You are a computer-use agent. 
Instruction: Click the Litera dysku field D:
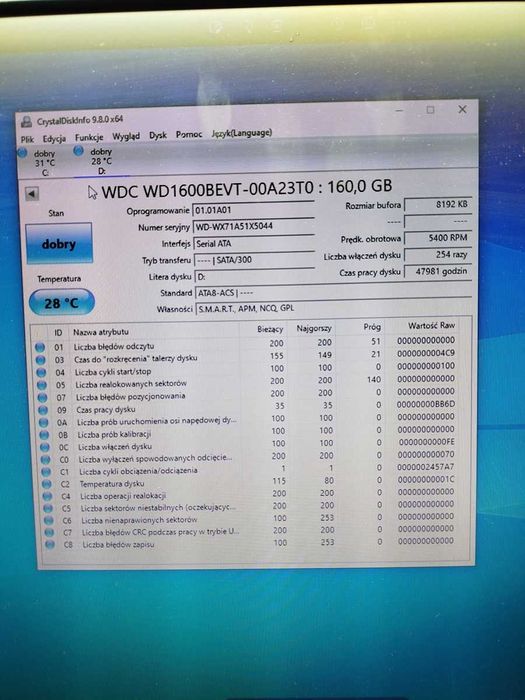pyautogui.click(x=255, y=276)
